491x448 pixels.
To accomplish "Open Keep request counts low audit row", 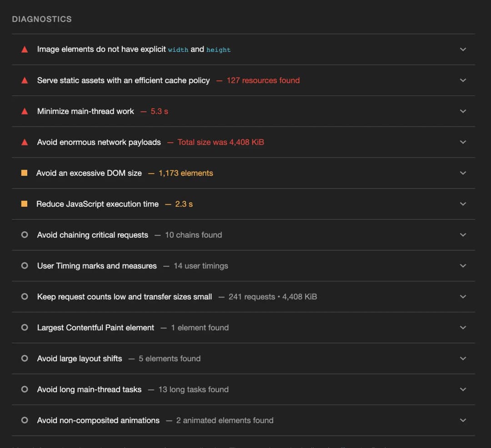I will 125,297.
